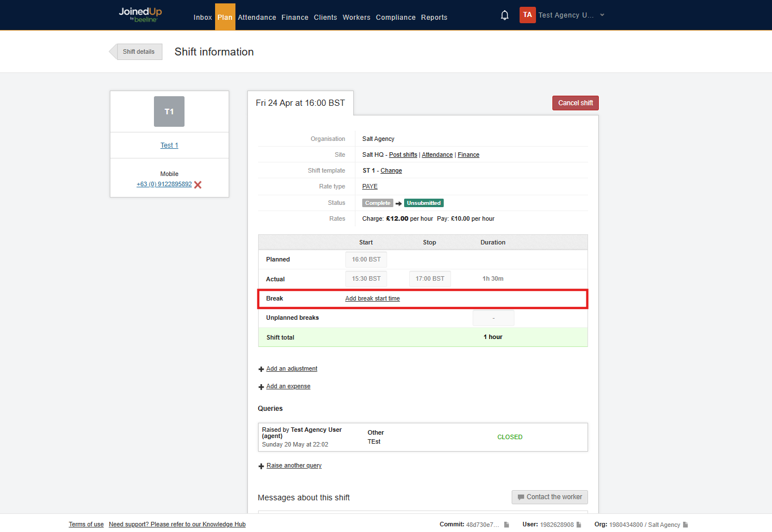Screen dimensions: 772x532
Task: Copy the commit hash using its copy icon
Action: (x=507, y=525)
